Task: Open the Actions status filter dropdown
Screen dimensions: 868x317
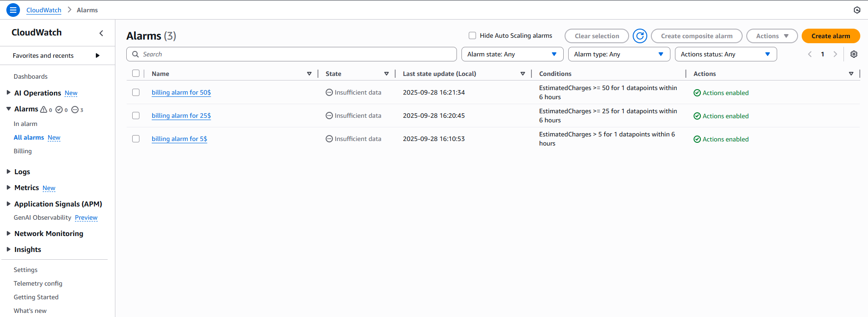Action: click(726, 54)
